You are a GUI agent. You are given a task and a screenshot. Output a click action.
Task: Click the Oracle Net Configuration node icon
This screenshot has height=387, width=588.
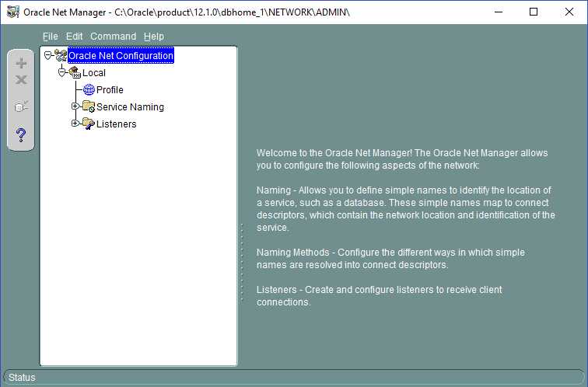[61, 55]
